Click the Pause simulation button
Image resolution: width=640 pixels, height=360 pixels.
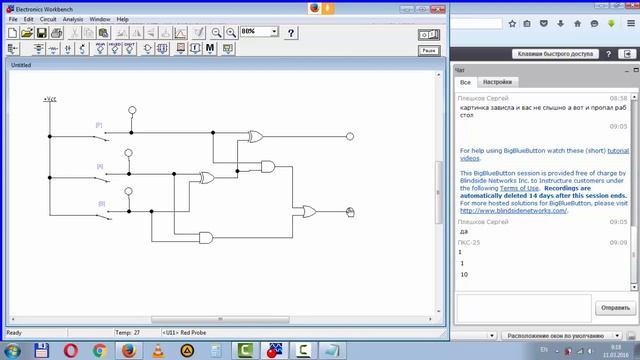pyautogui.click(x=429, y=51)
